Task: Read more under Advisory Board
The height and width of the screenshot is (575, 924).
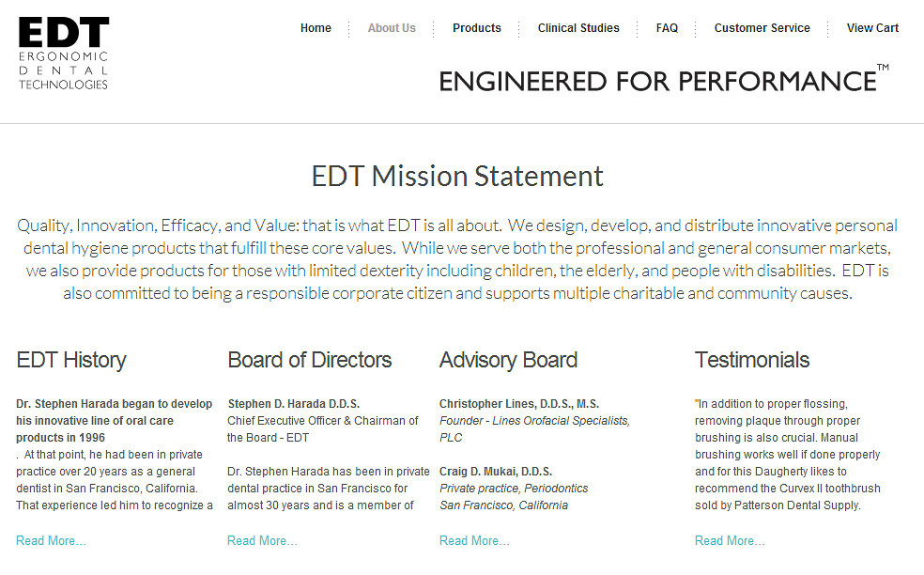Action: click(474, 540)
